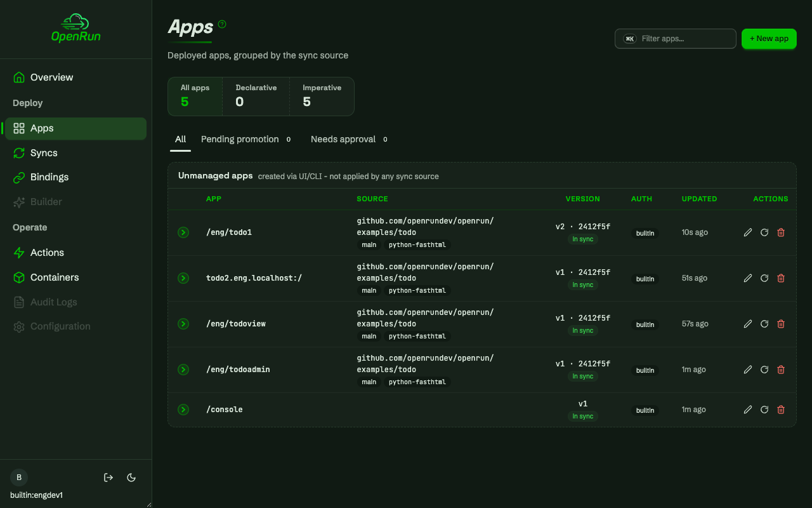Open Containers page
812x508 pixels.
[x=75, y=277]
